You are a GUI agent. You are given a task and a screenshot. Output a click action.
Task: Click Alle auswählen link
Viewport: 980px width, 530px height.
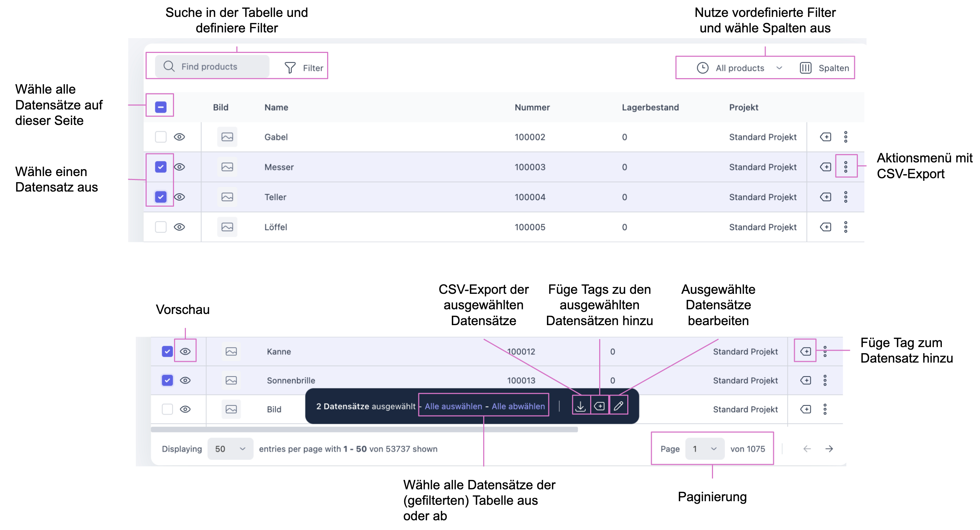click(x=453, y=406)
